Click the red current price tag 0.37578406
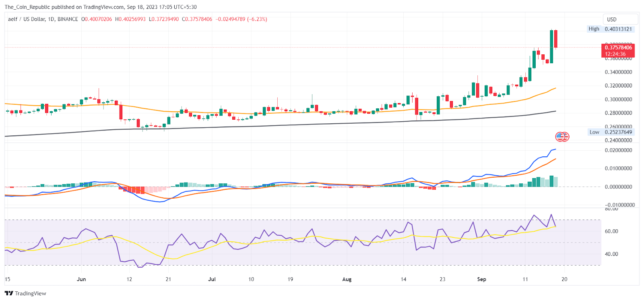This screenshot has height=301, width=644. tap(618, 48)
